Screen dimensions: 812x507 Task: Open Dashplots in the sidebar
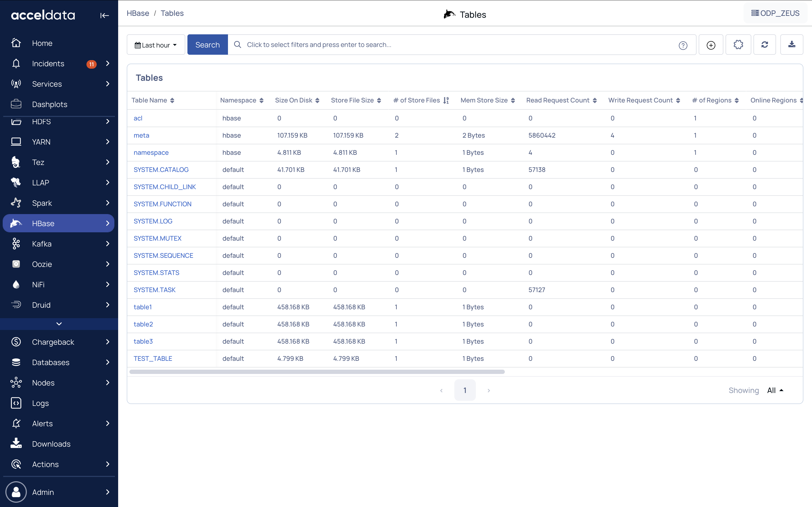point(49,104)
